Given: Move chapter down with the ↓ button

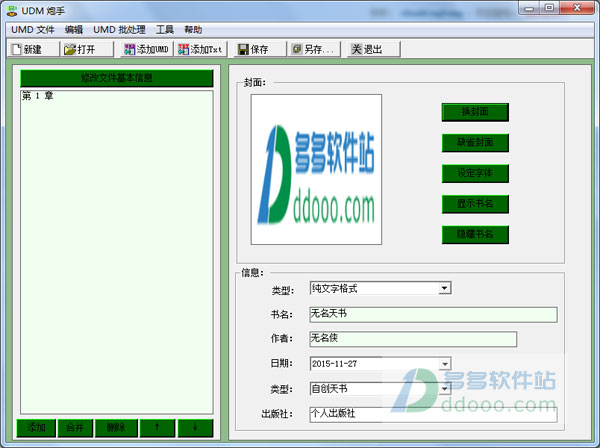Looking at the screenshot, I should (x=195, y=428).
